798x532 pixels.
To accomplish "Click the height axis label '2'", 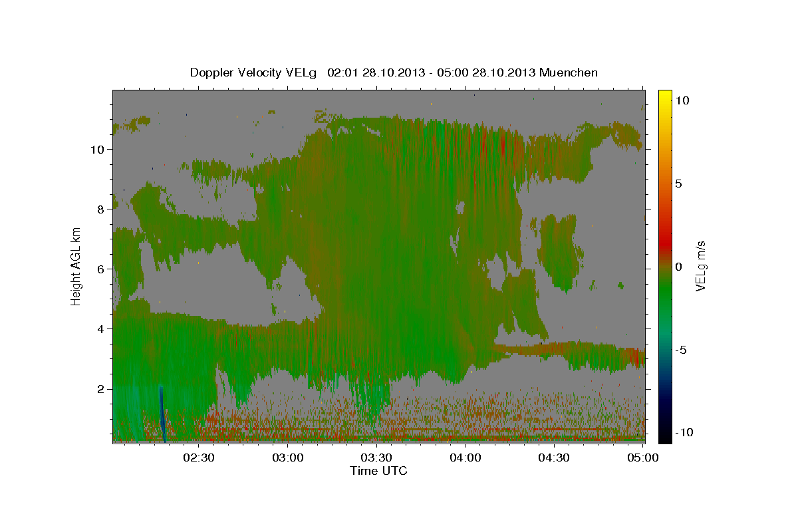I will (102, 389).
